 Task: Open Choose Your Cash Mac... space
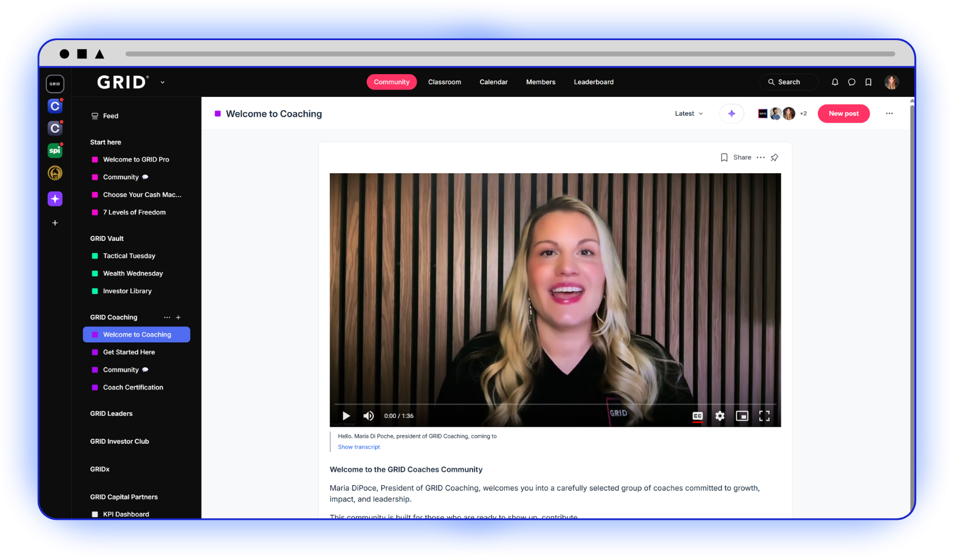(137, 195)
